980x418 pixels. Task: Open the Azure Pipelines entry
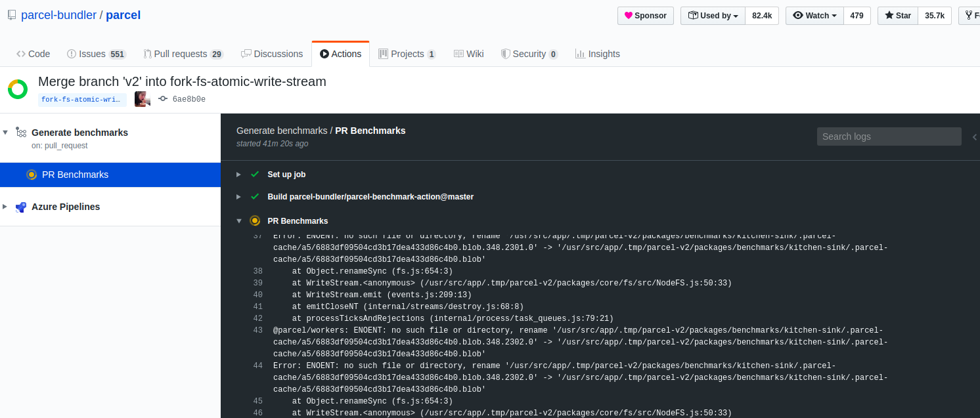coord(66,207)
